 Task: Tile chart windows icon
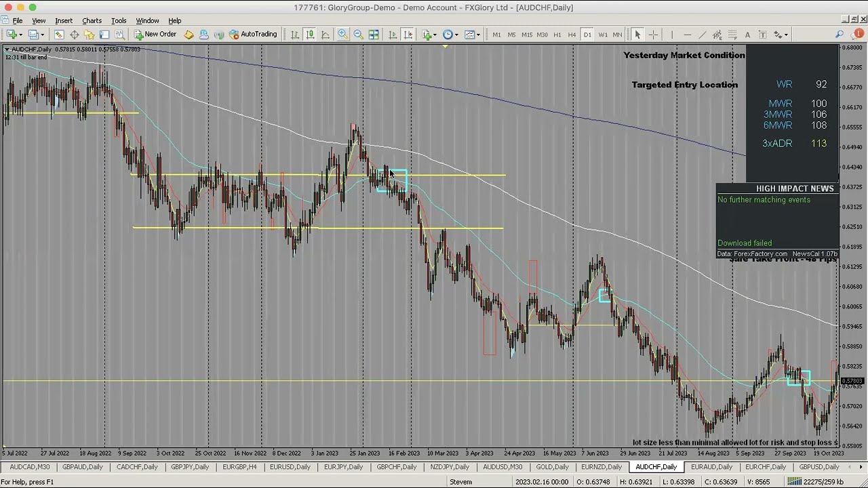coord(374,35)
